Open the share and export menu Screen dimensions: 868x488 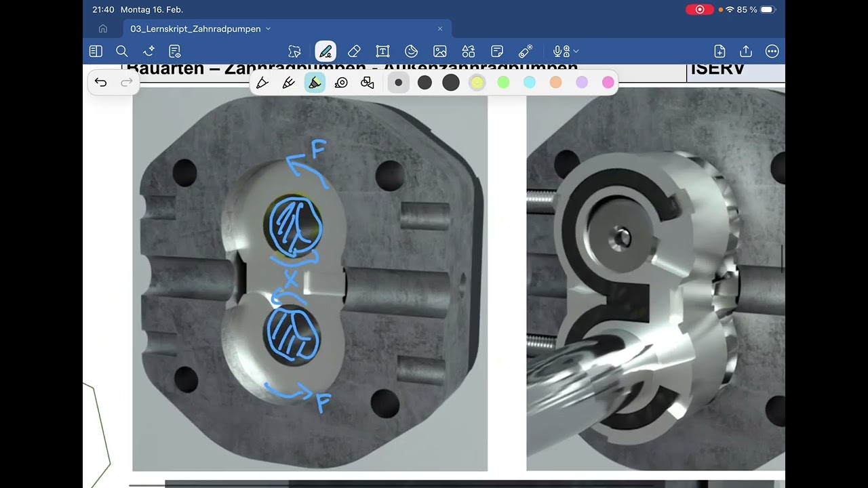746,52
